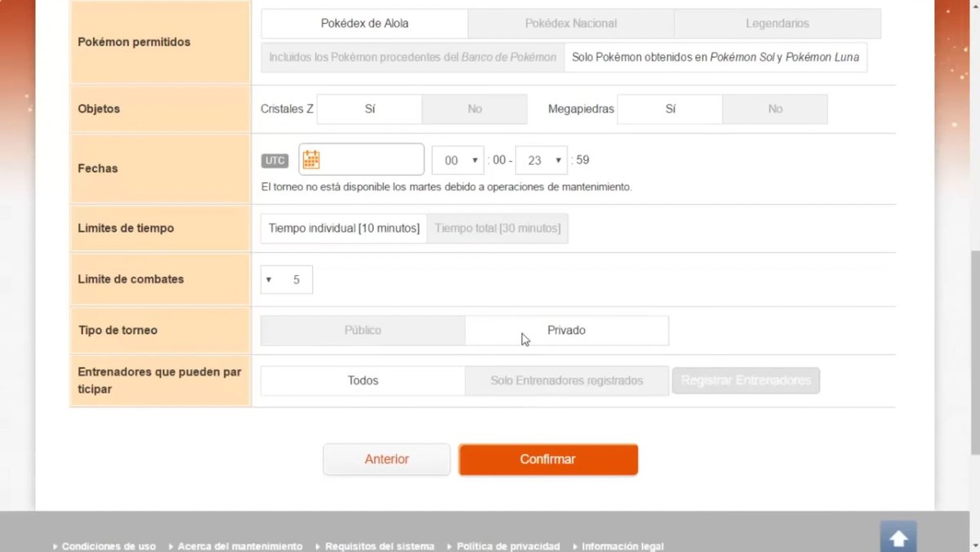The width and height of the screenshot is (980, 552).
Task: Set Cristales Z to No
Action: point(474,109)
